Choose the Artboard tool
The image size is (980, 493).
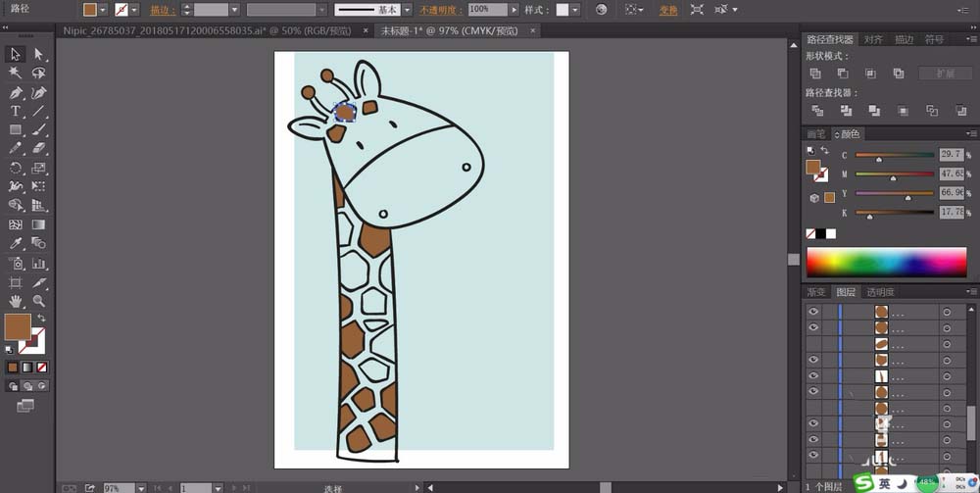15,282
